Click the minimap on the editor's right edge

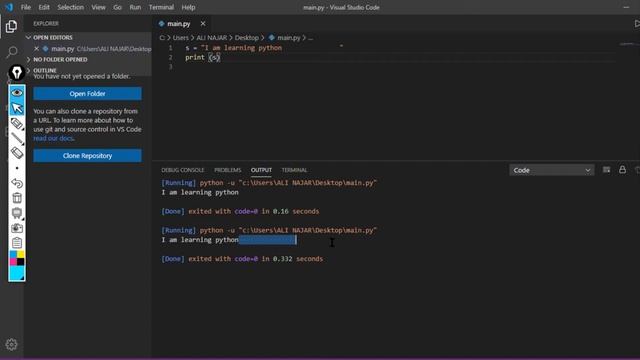click(x=628, y=45)
